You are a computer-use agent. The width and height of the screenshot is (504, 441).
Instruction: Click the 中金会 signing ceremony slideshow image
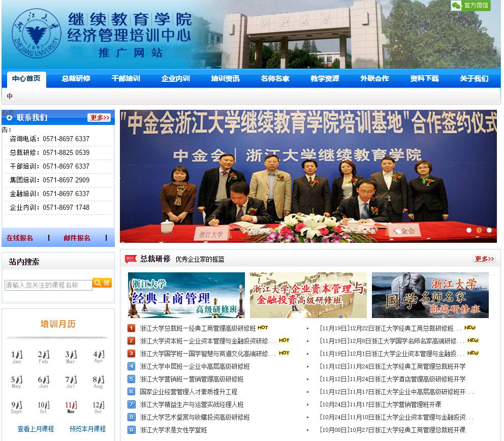(308, 176)
